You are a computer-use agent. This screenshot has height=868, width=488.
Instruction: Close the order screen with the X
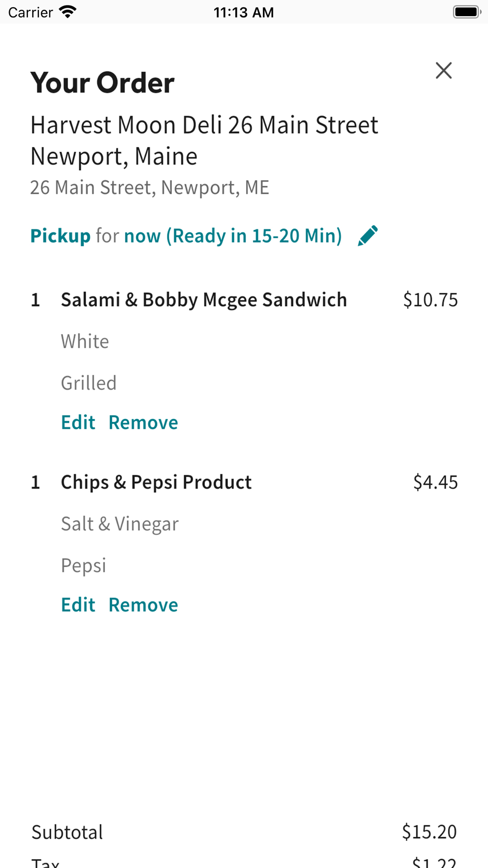[x=444, y=71]
